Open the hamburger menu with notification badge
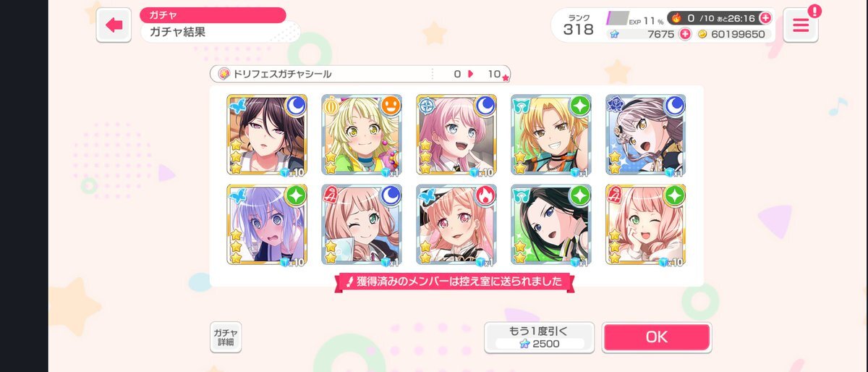 click(801, 25)
